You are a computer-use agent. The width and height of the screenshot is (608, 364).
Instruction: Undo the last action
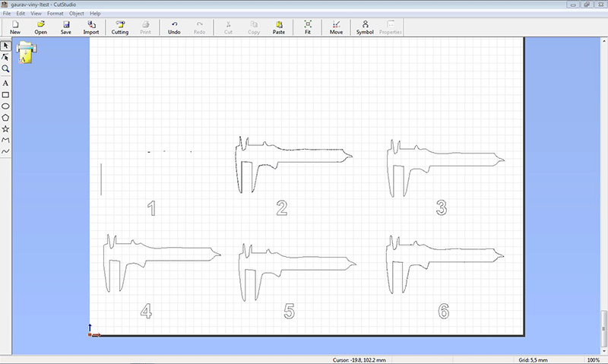coord(174,27)
